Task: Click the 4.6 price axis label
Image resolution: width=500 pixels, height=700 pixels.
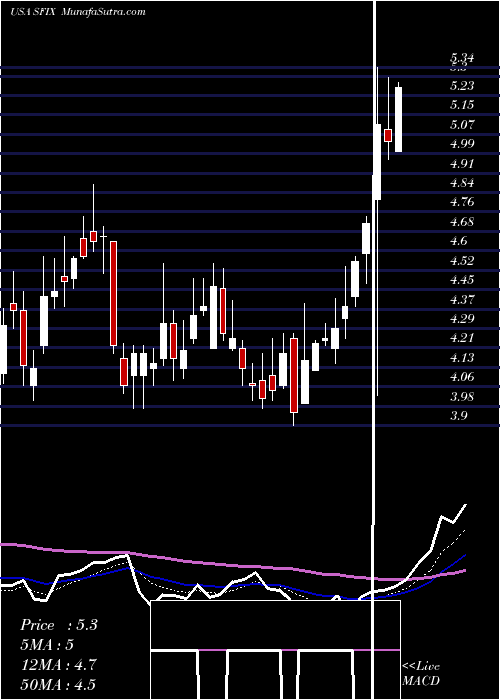Action: click(459, 241)
